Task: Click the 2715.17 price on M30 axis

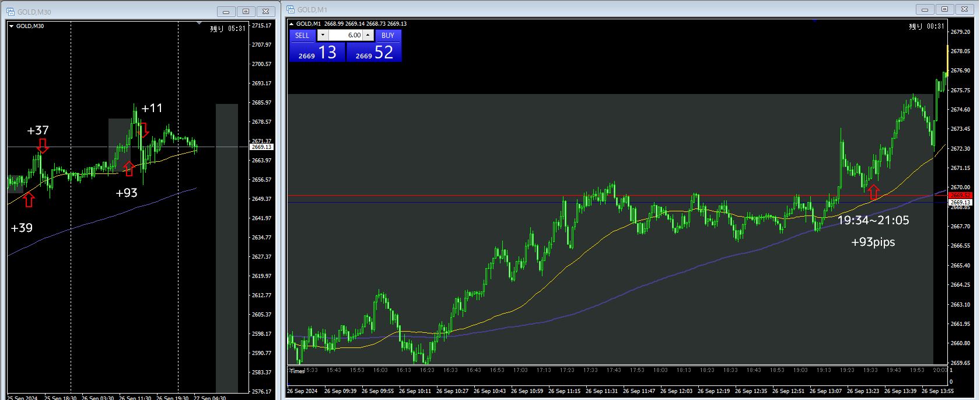Action: [262, 26]
